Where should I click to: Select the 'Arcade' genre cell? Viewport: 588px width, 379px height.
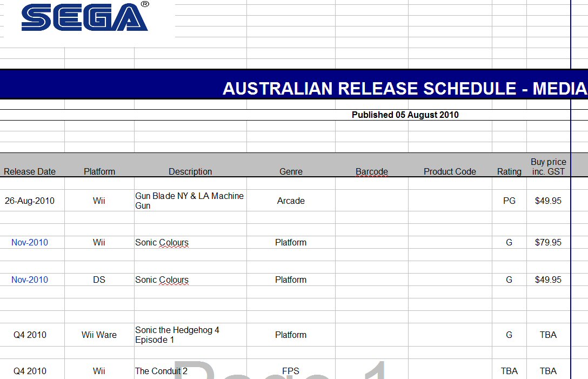[x=291, y=201]
